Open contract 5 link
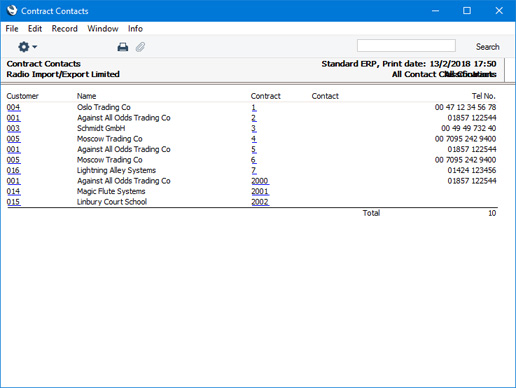The height and width of the screenshot is (388, 516). pyautogui.click(x=254, y=149)
